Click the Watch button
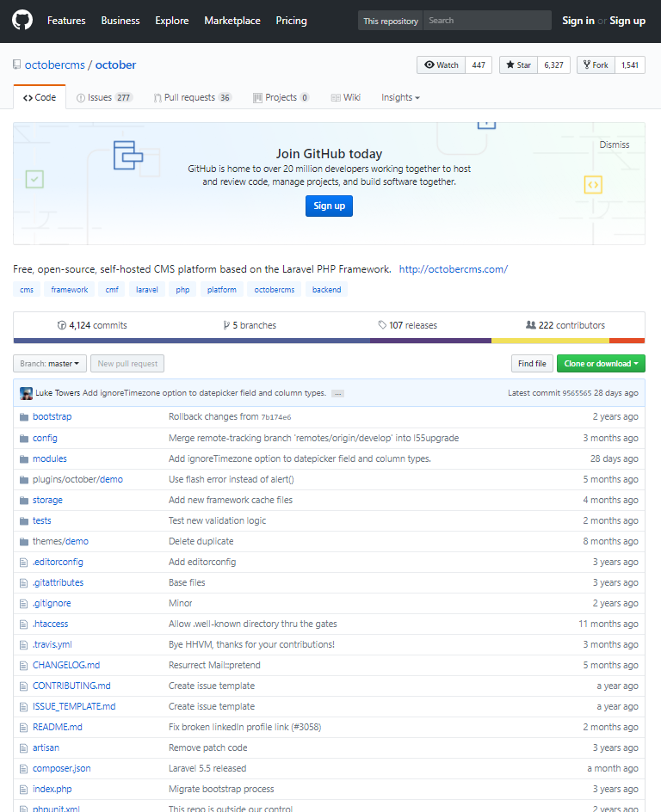The height and width of the screenshot is (812, 661). tap(442, 65)
